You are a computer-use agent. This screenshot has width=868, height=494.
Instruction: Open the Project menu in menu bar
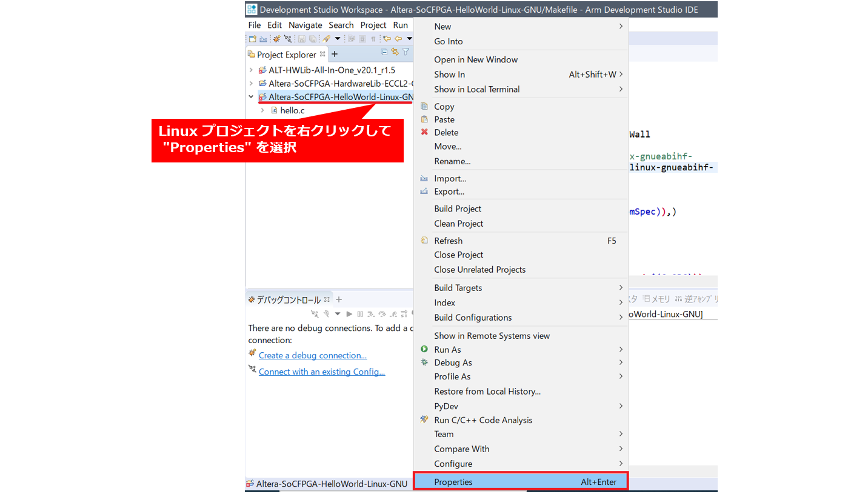(x=373, y=25)
